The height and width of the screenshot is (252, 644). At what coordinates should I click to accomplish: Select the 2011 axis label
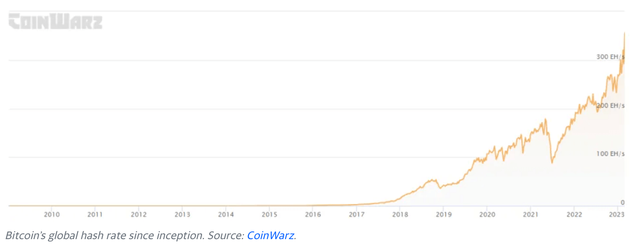[x=95, y=215]
